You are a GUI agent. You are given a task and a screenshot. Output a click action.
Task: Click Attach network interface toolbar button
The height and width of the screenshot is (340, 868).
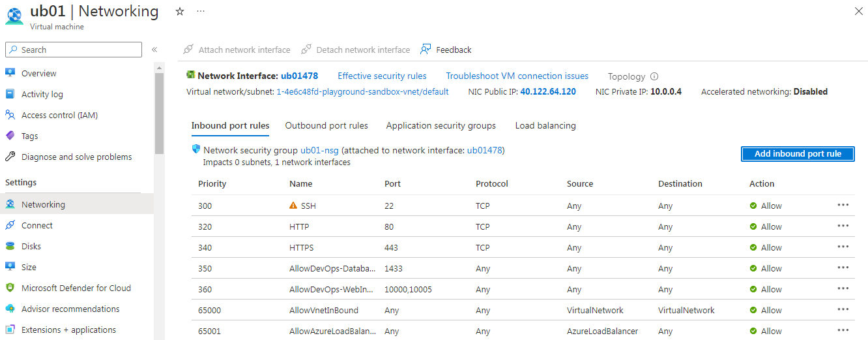click(x=237, y=50)
